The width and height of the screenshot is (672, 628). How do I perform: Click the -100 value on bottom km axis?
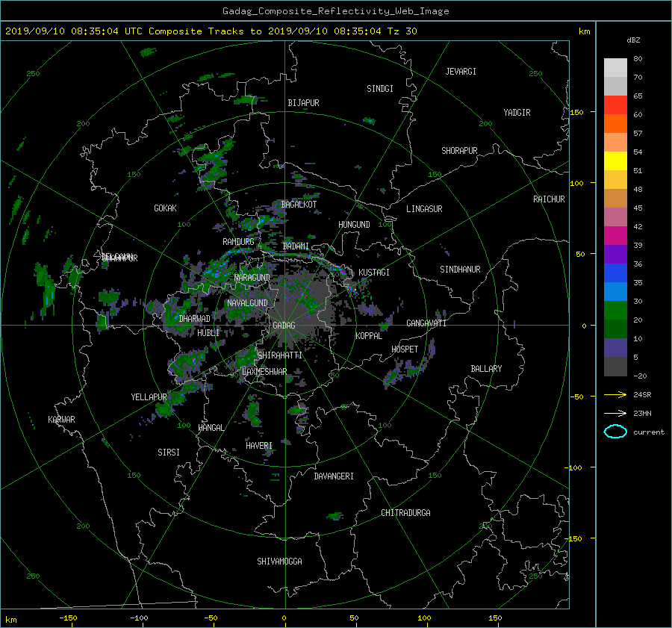(139, 618)
